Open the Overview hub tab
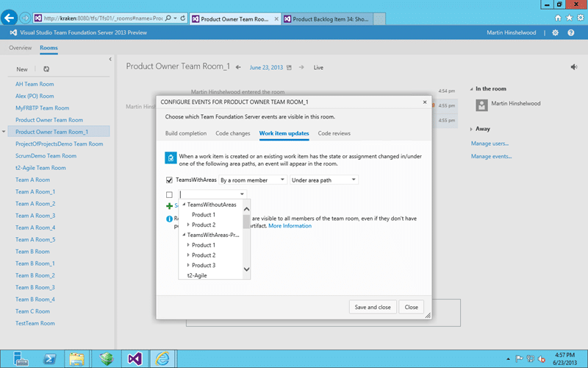 [21, 48]
